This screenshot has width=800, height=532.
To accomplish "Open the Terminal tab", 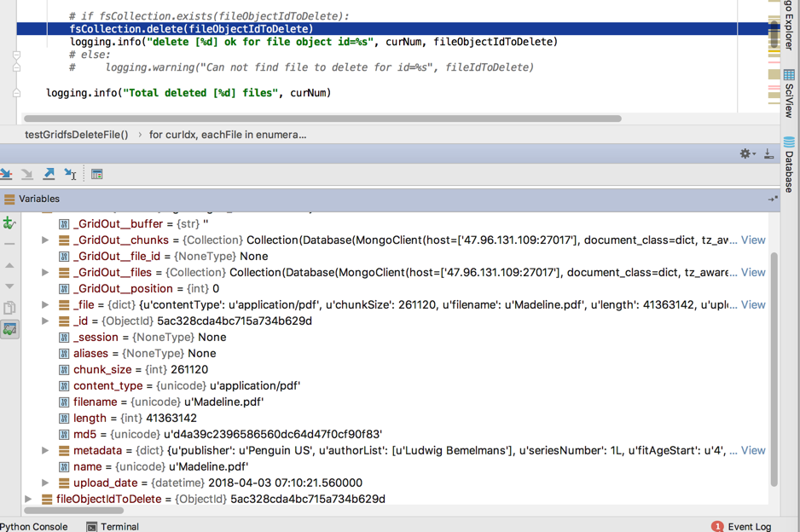I will coord(113,526).
